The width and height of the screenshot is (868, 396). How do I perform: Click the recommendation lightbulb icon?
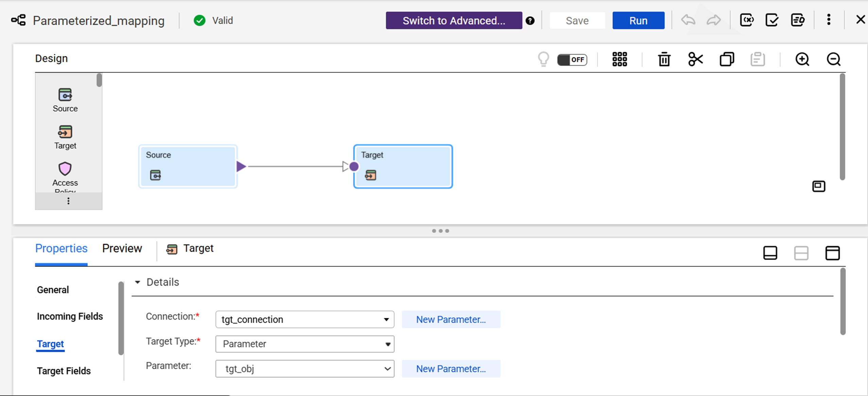click(x=544, y=59)
